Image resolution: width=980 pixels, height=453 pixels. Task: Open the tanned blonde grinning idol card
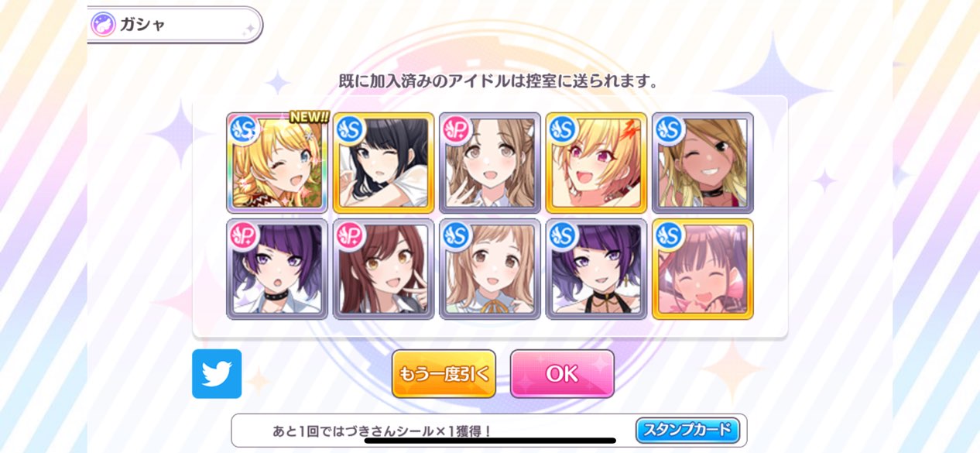coord(703,163)
